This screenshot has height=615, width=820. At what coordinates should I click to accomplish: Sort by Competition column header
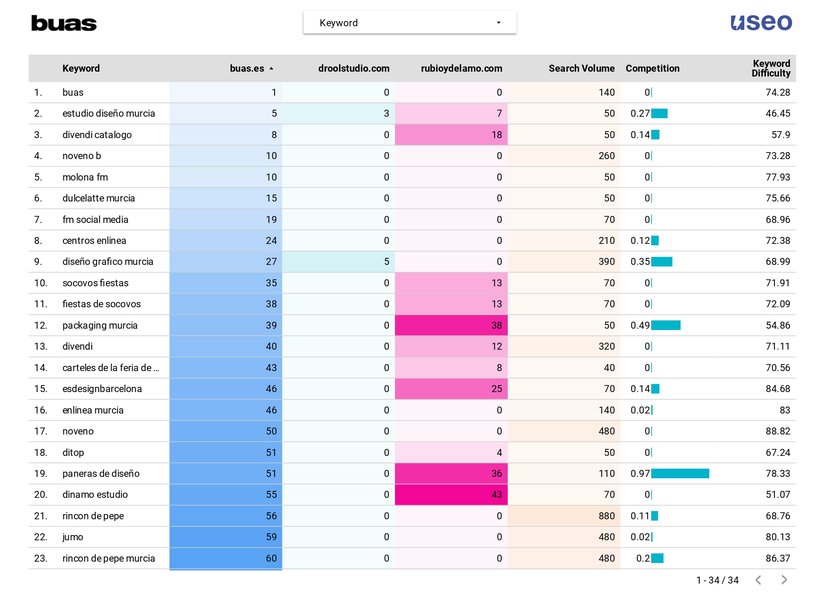[653, 69]
